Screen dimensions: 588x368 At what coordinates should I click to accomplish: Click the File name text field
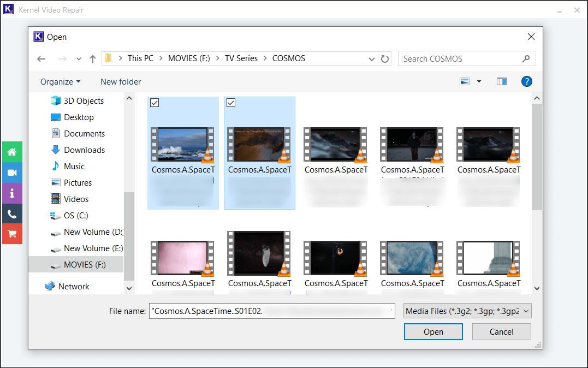click(x=272, y=311)
